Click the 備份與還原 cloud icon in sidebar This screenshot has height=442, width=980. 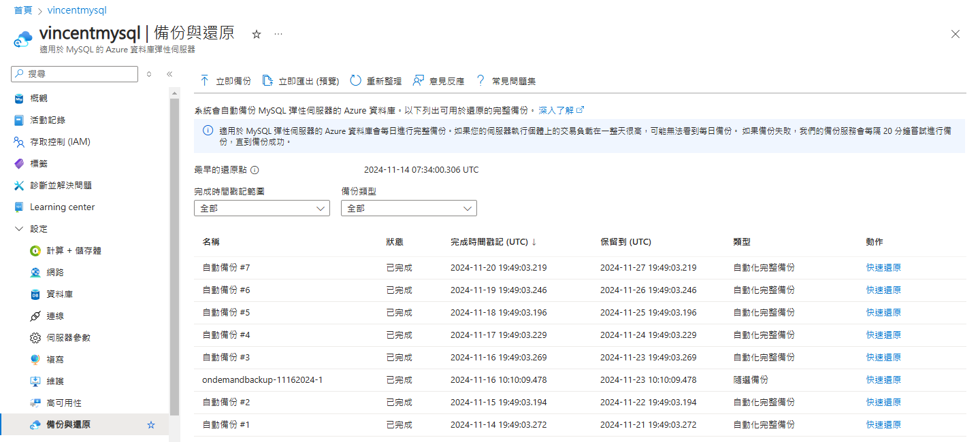click(35, 425)
